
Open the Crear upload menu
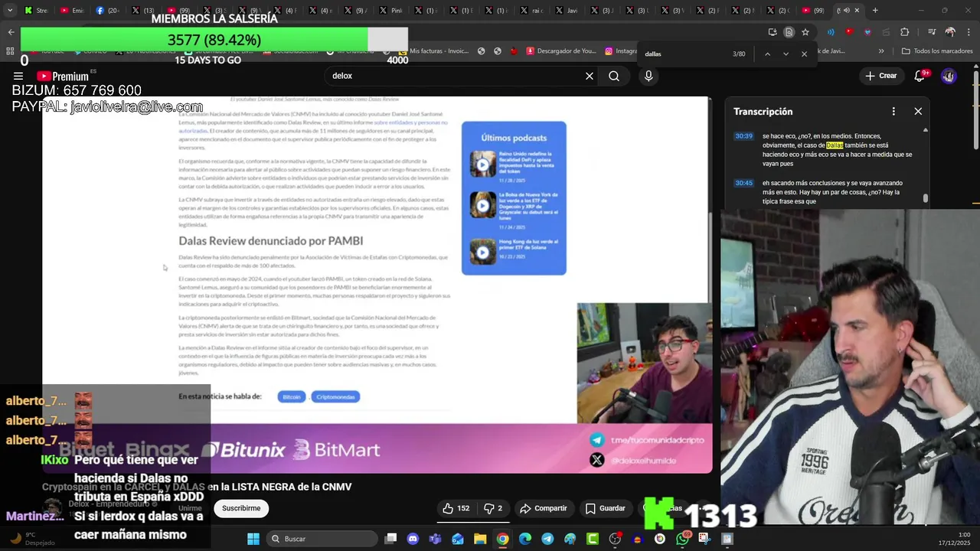[x=880, y=76]
